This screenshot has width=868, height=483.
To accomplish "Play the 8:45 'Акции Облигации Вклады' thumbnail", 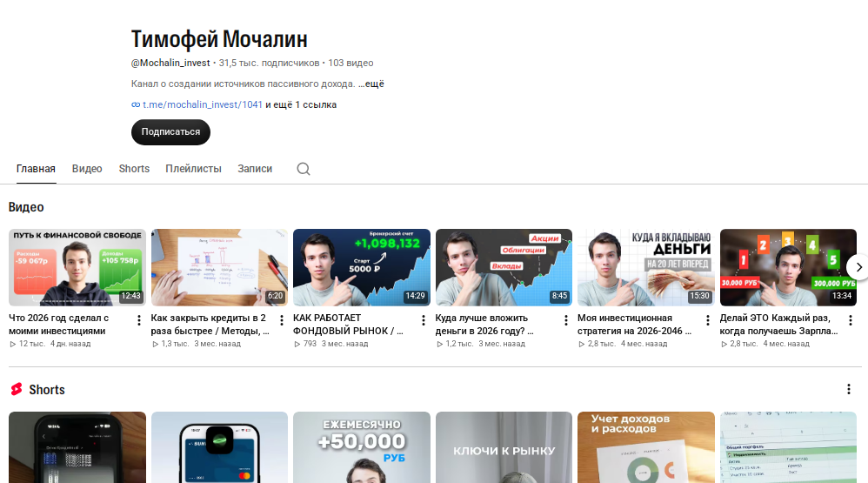I will click(x=504, y=267).
